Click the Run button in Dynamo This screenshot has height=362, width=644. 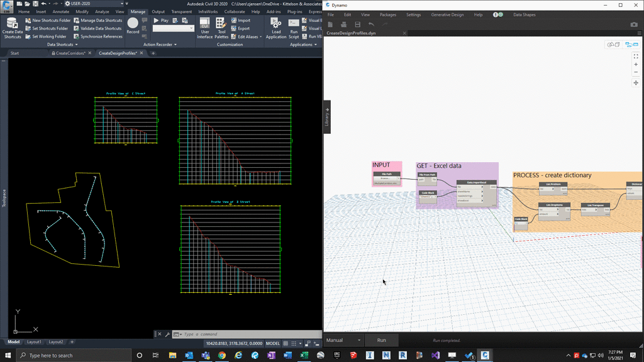tap(381, 339)
